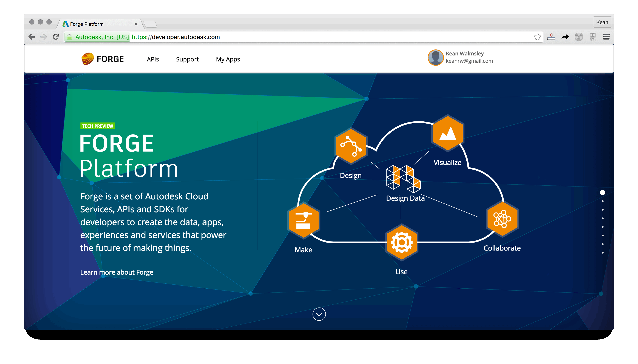The height and width of the screenshot is (364, 638).
Task: Select the first active page indicator dot
Action: click(x=603, y=193)
